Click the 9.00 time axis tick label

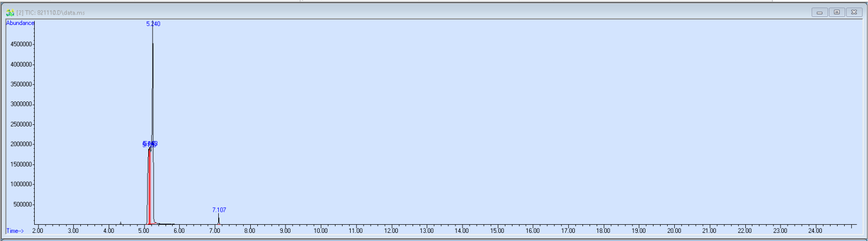pyautogui.click(x=285, y=231)
